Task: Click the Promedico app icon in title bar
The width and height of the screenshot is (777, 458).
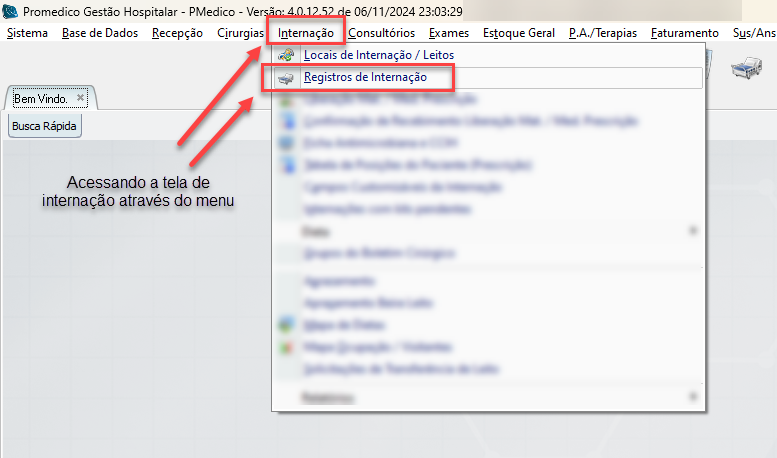Action: coord(10,12)
